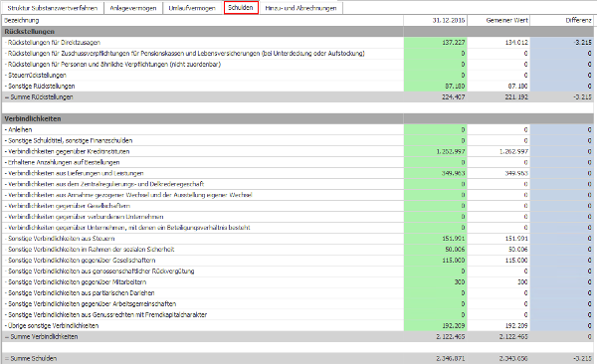Edit green cell 349.963 for Lieferungen und Leistungen
Screen dimensions: 597x364
tap(436, 173)
